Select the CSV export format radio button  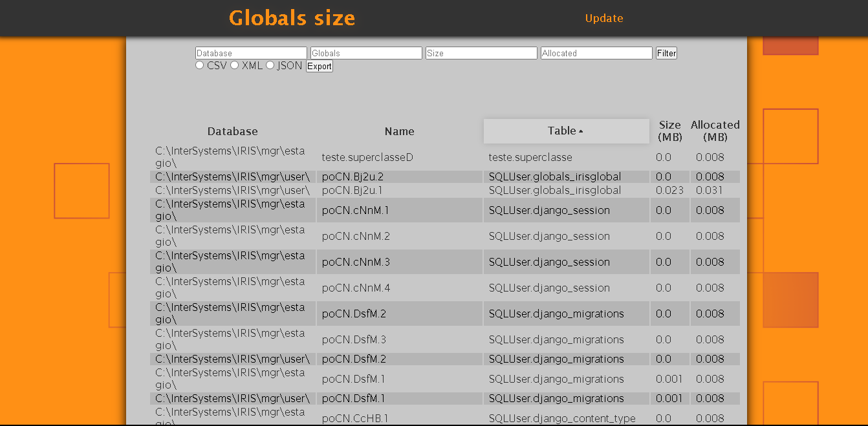pyautogui.click(x=199, y=65)
